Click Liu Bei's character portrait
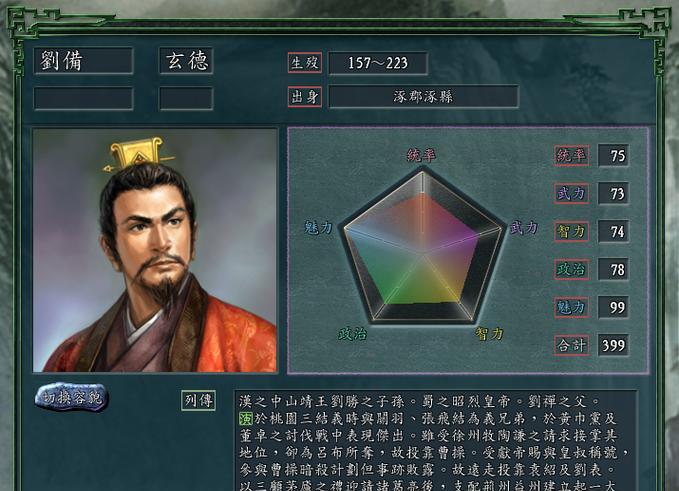679x491 pixels. 155,250
